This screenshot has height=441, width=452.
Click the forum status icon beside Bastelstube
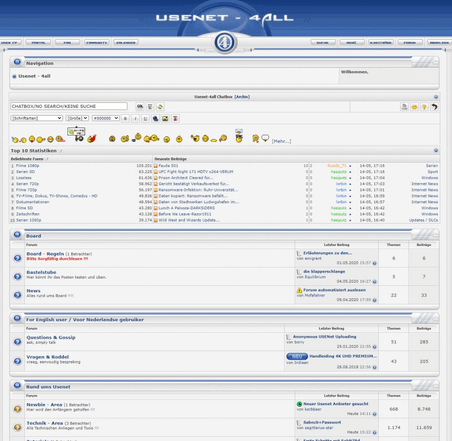click(17, 276)
